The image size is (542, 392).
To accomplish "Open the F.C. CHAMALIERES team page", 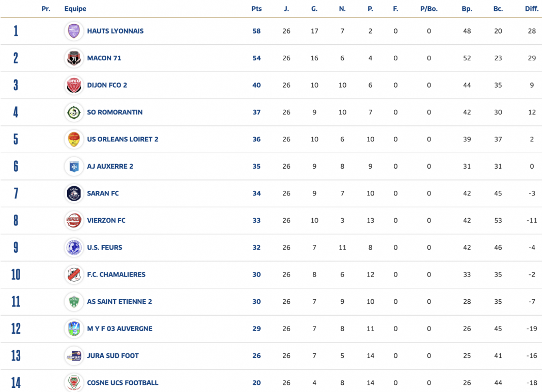I will coord(116,274).
